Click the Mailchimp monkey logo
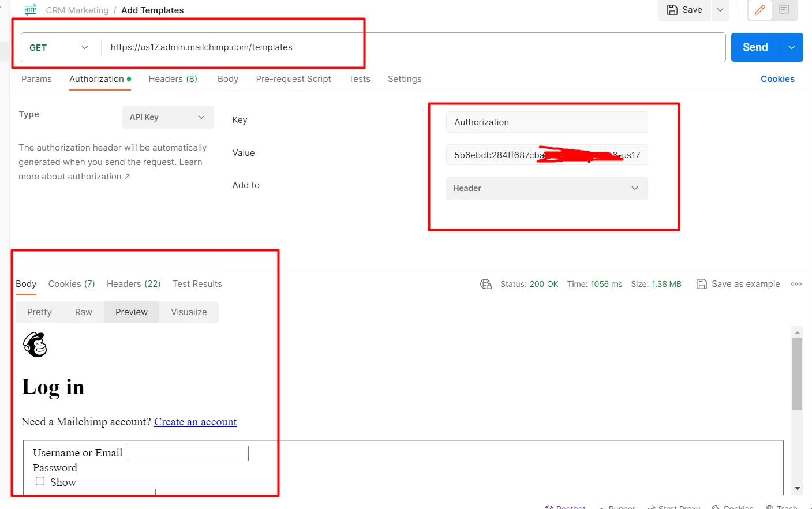 point(35,345)
